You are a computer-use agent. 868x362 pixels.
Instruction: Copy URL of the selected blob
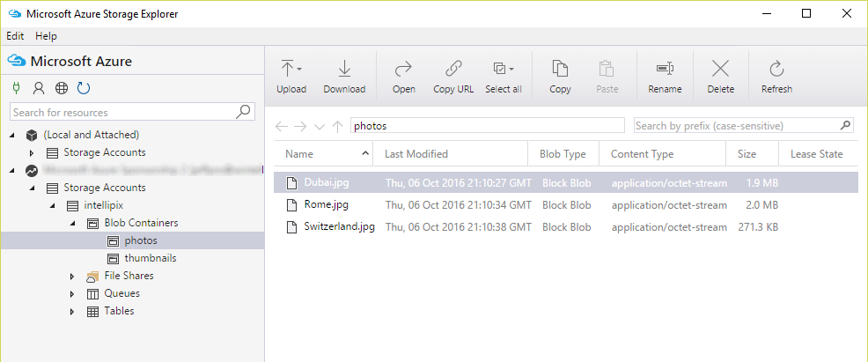453,77
